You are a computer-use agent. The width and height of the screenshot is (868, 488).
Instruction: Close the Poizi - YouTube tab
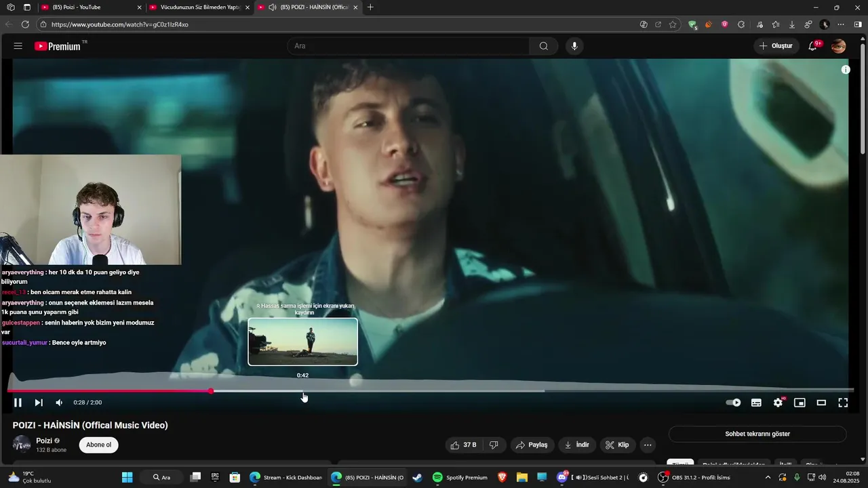click(x=139, y=7)
